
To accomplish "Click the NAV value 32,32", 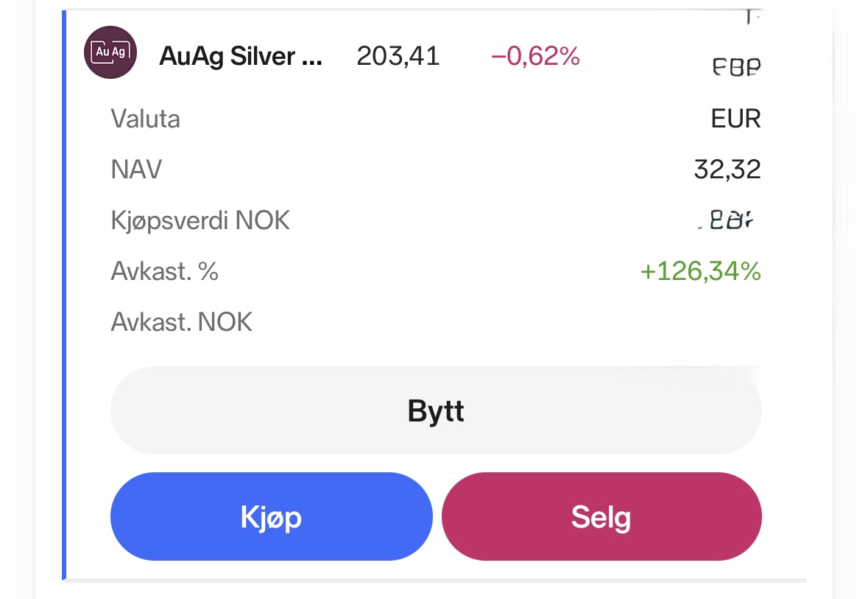I will click(727, 170).
